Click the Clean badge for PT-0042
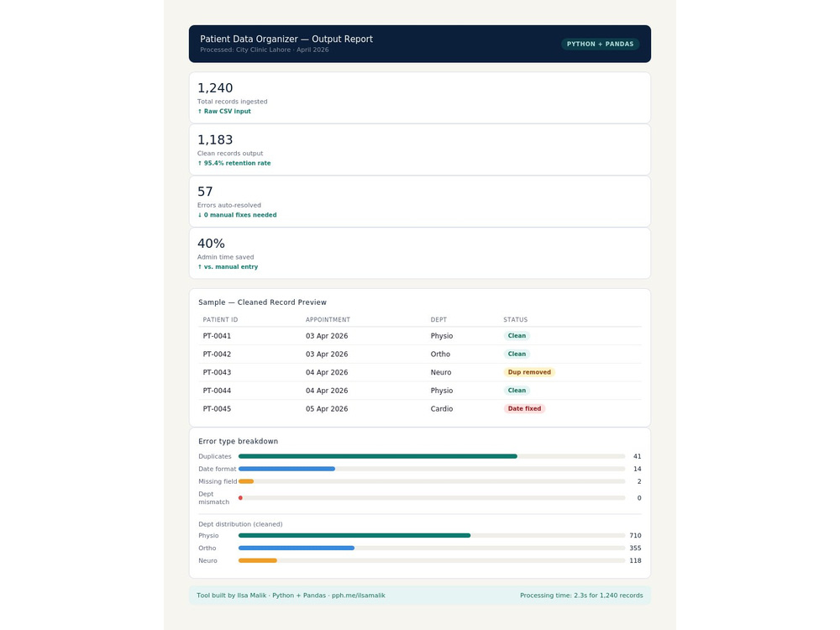This screenshot has width=840, height=630. coord(517,354)
